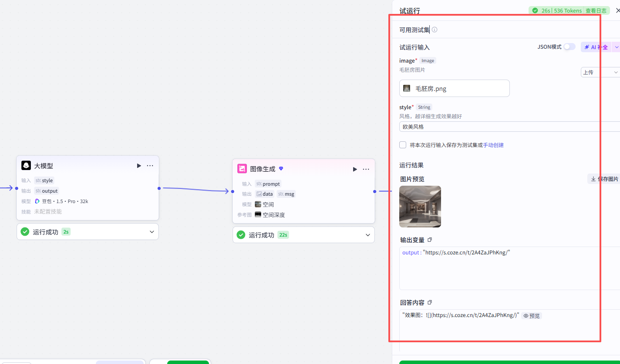
Task: Click the 手动创建 link
Action: click(493, 145)
